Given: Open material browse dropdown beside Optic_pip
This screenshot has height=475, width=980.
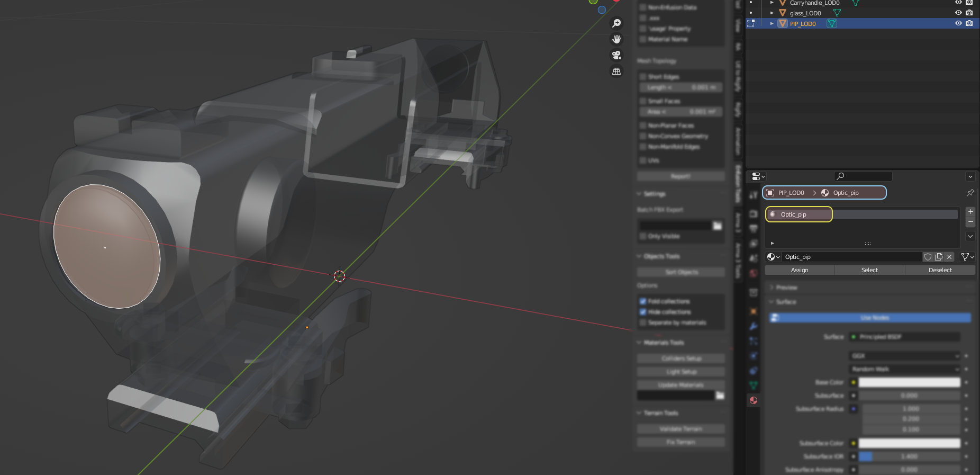Looking at the screenshot, I should coord(773,257).
